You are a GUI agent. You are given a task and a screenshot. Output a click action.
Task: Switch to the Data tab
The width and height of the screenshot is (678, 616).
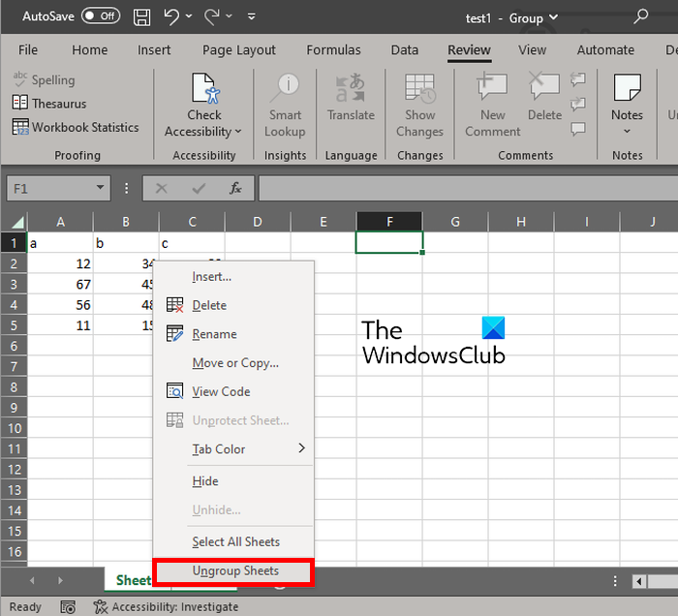(404, 50)
